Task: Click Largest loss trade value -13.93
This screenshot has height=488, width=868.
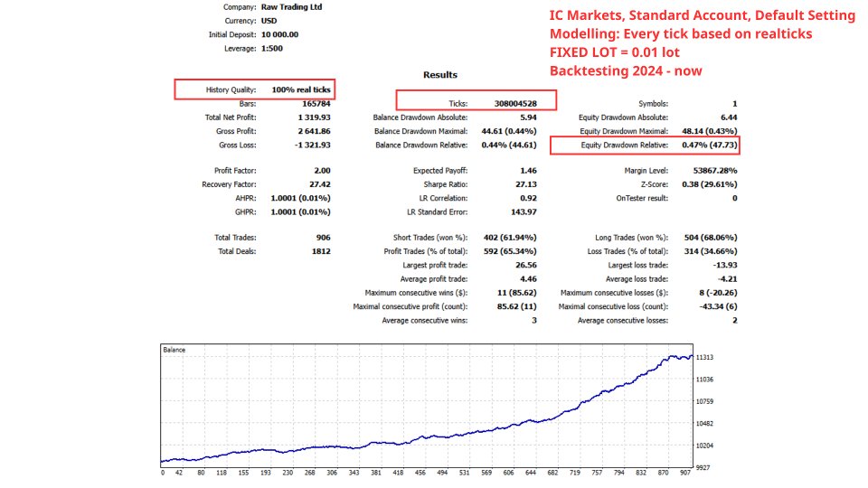Action: click(x=725, y=266)
